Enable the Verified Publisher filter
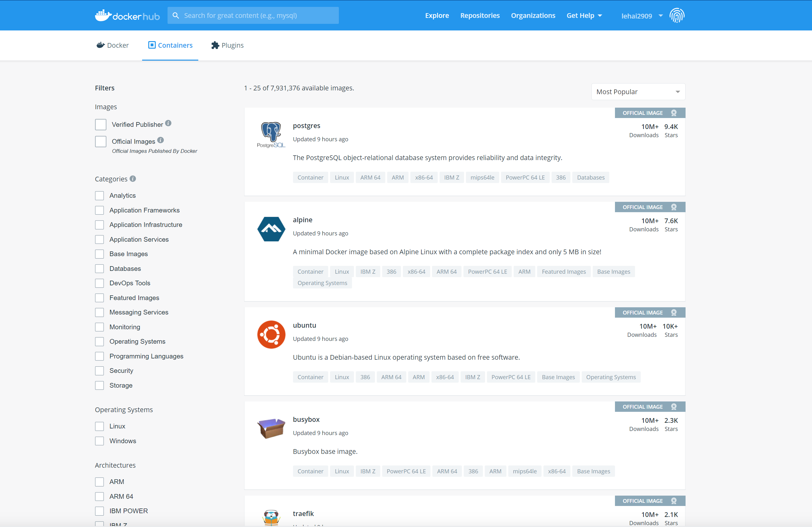This screenshot has height=527, width=812. click(101, 125)
